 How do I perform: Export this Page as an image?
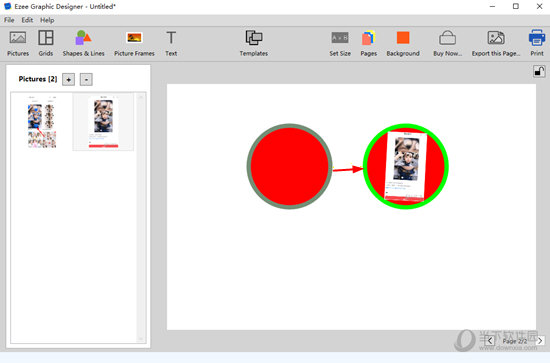pyautogui.click(x=496, y=43)
